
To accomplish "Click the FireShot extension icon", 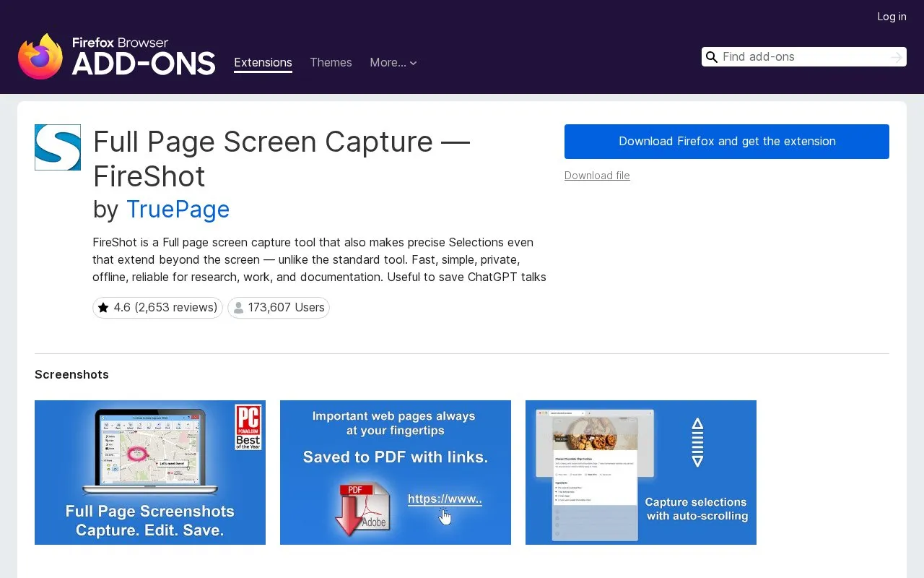I will (x=58, y=147).
